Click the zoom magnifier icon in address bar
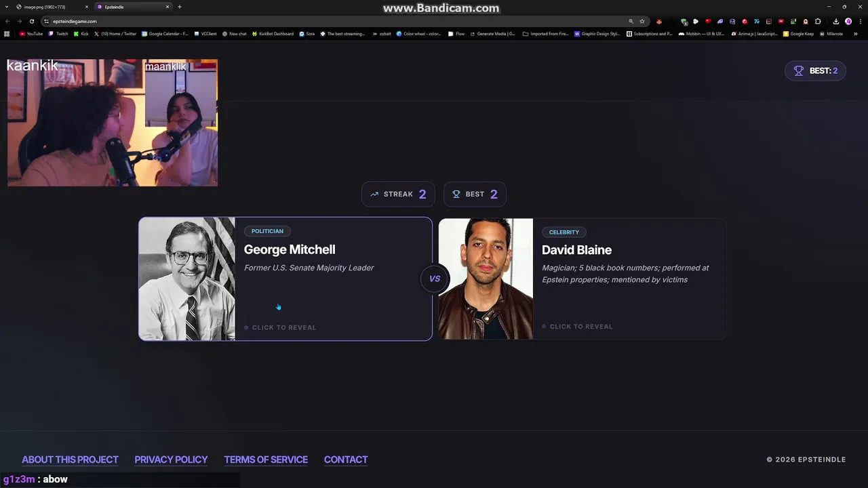This screenshot has height=488, width=868. pyautogui.click(x=631, y=21)
